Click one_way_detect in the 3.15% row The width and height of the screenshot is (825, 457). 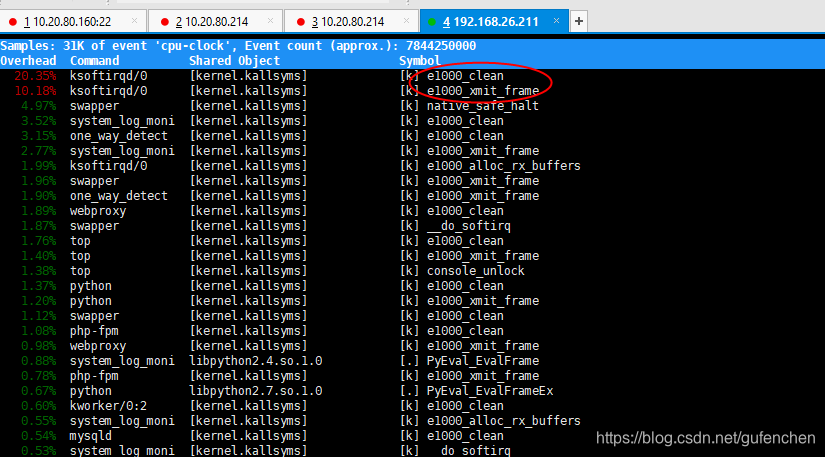(x=119, y=136)
